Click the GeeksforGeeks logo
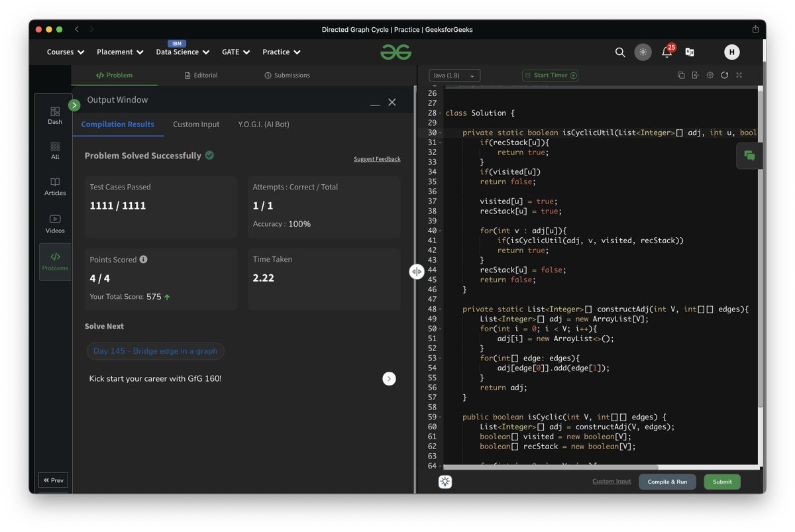 396,52
